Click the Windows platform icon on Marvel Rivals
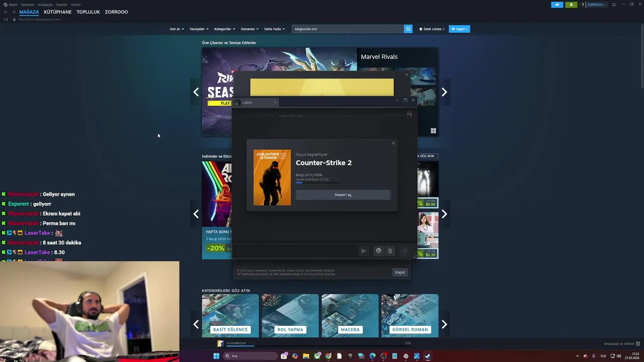The image size is (644, 362). 433,131
